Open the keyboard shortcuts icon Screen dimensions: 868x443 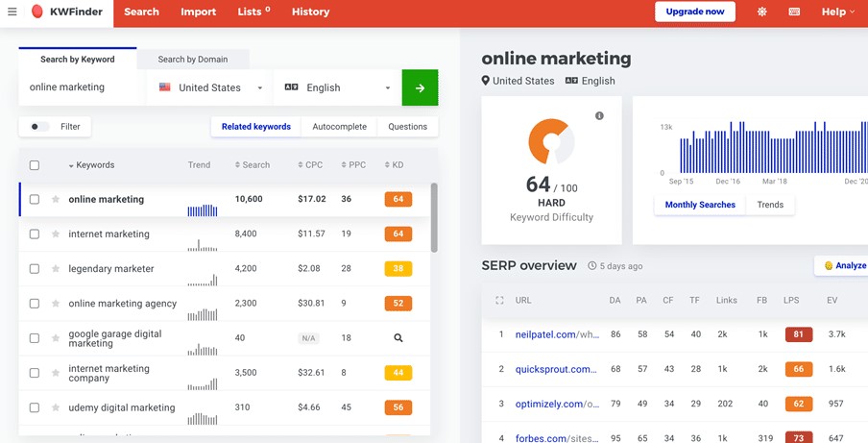click(x=794, y=12)
